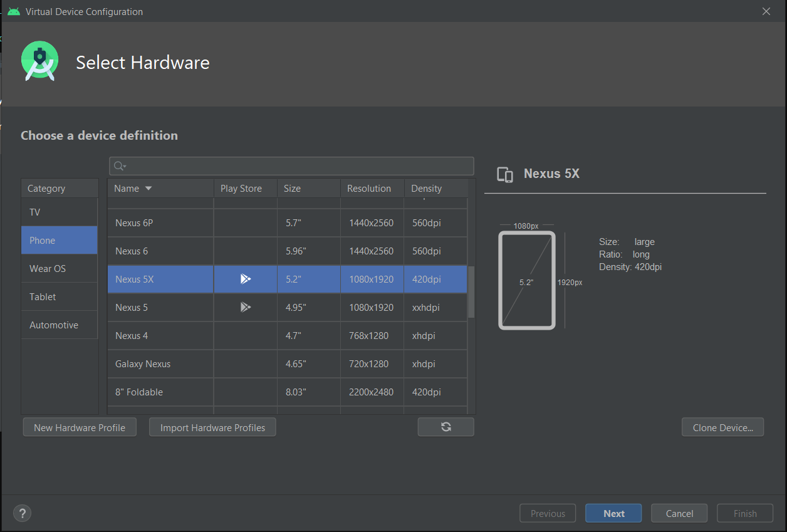The height and width of the screenshot is (532, 787).
Task: Click the phone preview diagram
Action: [527, 280]
